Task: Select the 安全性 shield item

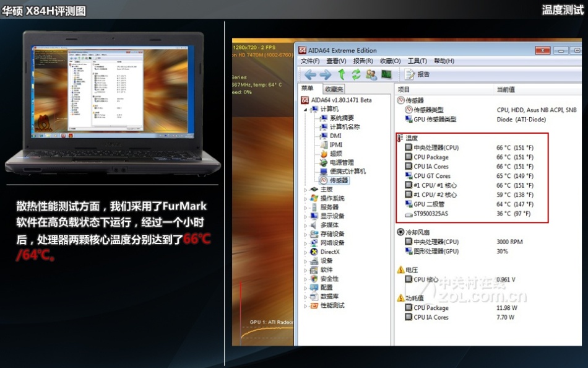Action: point(325,279)
